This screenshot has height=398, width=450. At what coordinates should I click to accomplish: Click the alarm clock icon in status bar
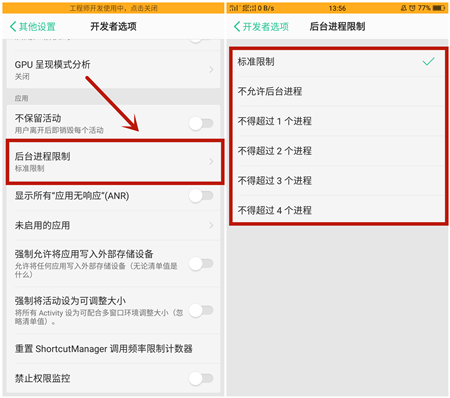412,8
